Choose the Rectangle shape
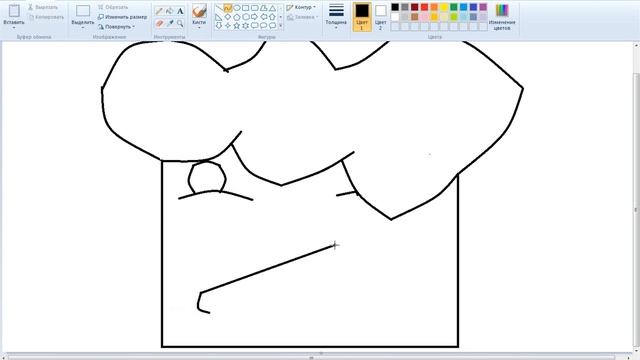Screen dimensions: 640x360 click(x=246, y=8)
